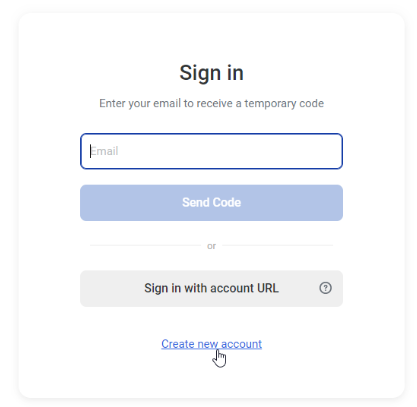Show help for account URL sign-in
This screenshot has height=407, width=417.
325,288
